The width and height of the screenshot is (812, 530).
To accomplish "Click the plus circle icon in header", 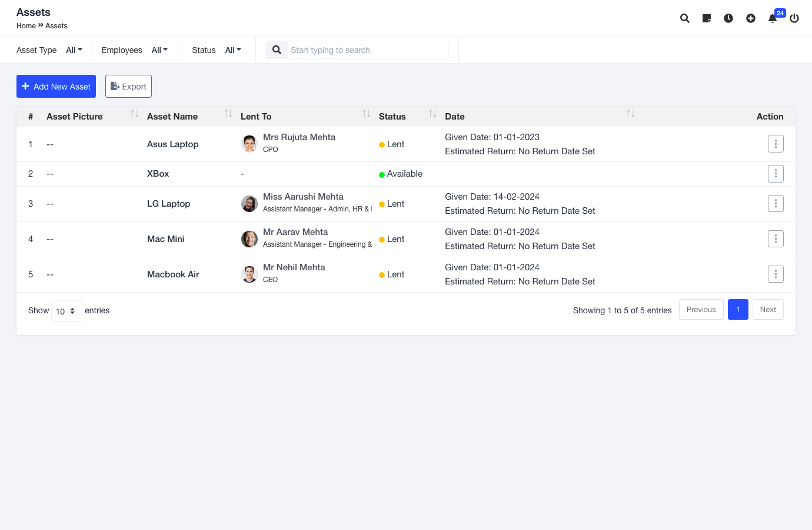I will click(x=751, y=18).
